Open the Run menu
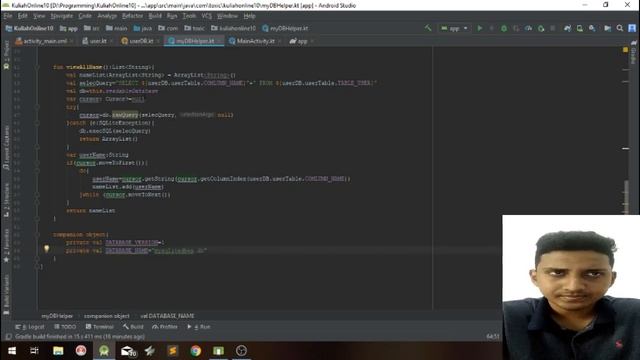 tap(172, 16)
